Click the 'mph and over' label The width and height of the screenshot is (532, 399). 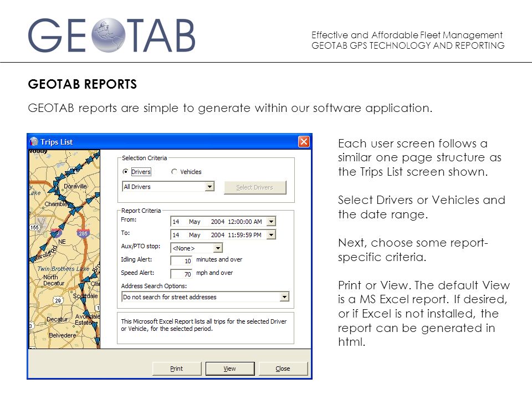coord(214,273)
